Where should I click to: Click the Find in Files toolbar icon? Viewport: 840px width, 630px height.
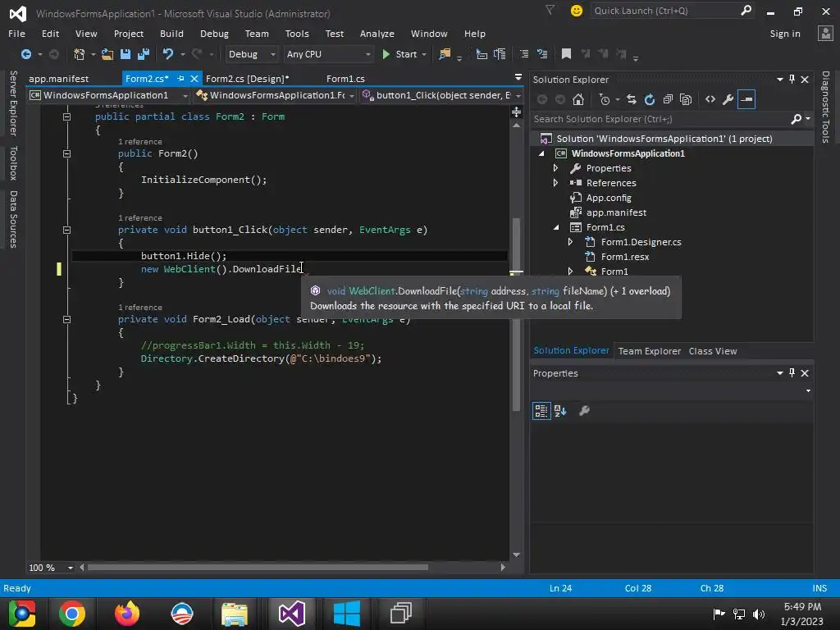point(445,54)
